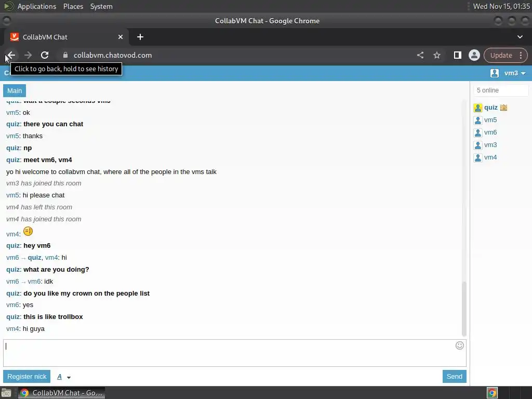Click vm5's name on "thanks" message
Screen dimensions: 532x399
12,136
